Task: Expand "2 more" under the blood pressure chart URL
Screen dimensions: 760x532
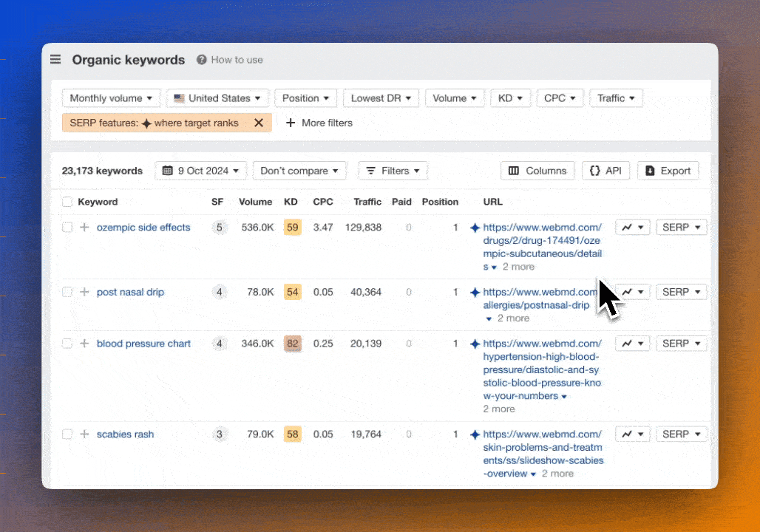Action: point(498,409)
